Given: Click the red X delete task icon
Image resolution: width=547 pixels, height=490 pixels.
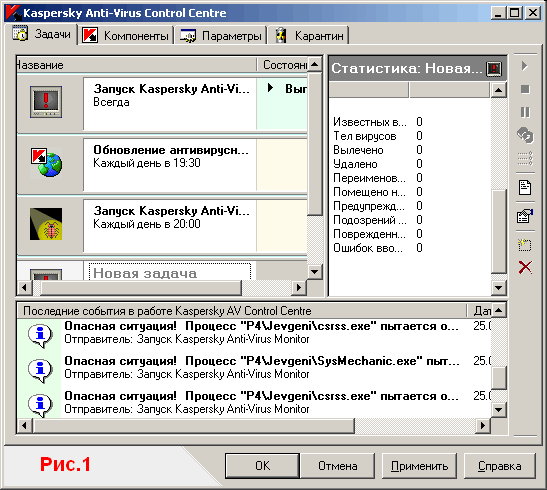Looking at the screenshot, I should 525,267.
